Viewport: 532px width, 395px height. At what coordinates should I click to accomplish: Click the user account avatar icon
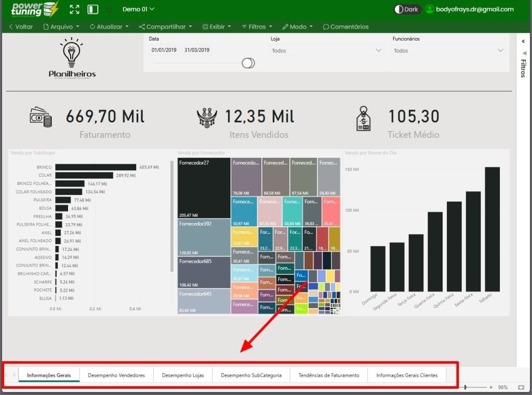(x=430, y=9)
